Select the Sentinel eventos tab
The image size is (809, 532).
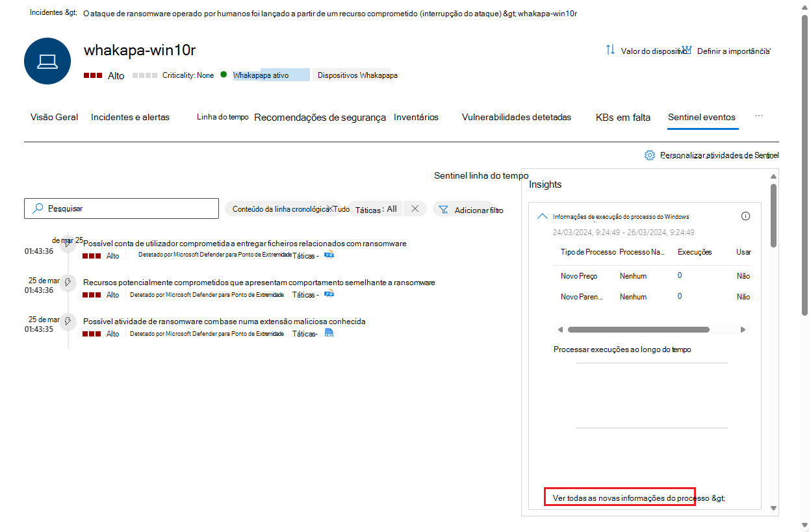(702, 118)
